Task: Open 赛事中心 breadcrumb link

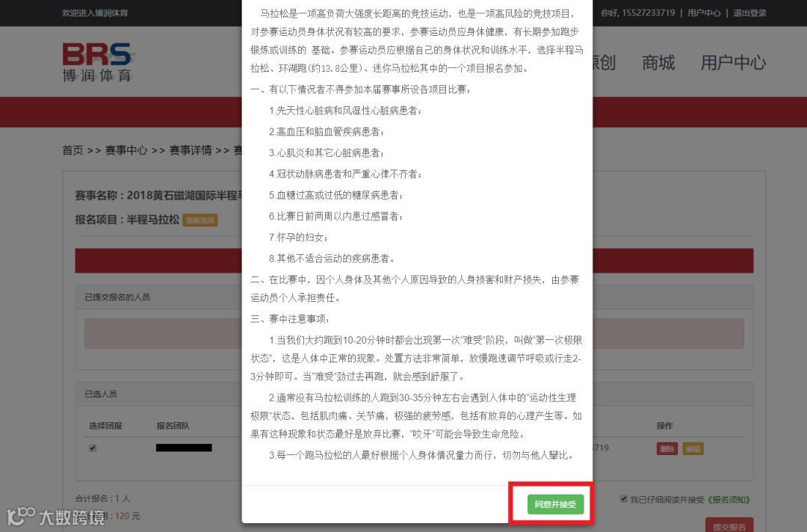Action: tap(126, 150)
